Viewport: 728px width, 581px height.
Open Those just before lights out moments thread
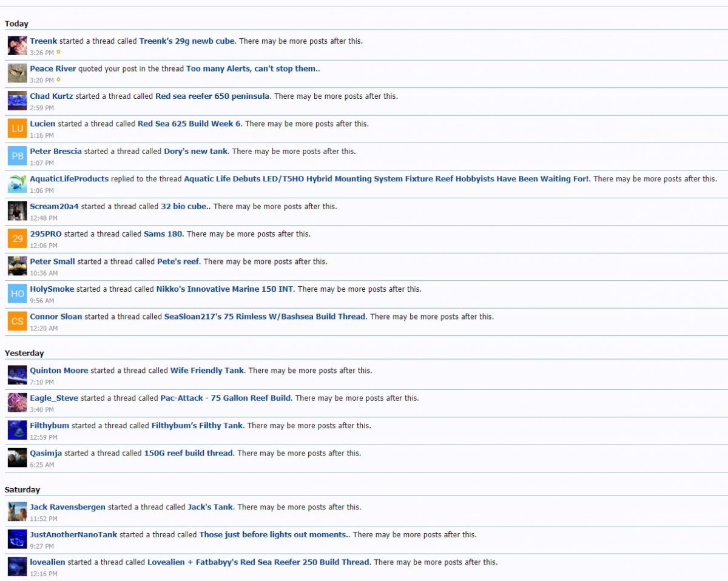point(274,535)
